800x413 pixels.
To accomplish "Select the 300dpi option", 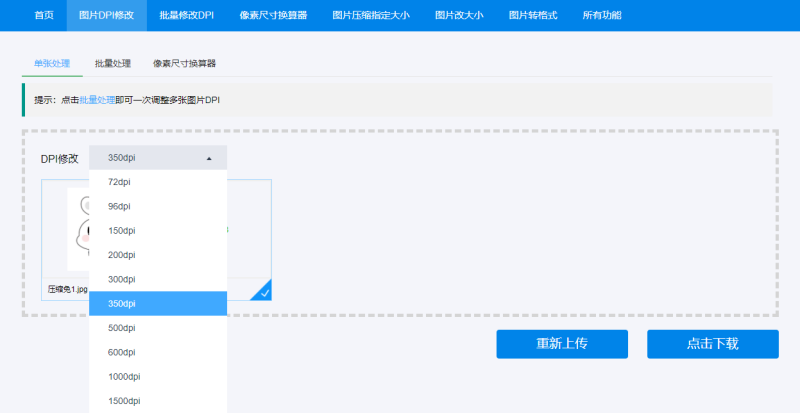I will coord(158,279).
